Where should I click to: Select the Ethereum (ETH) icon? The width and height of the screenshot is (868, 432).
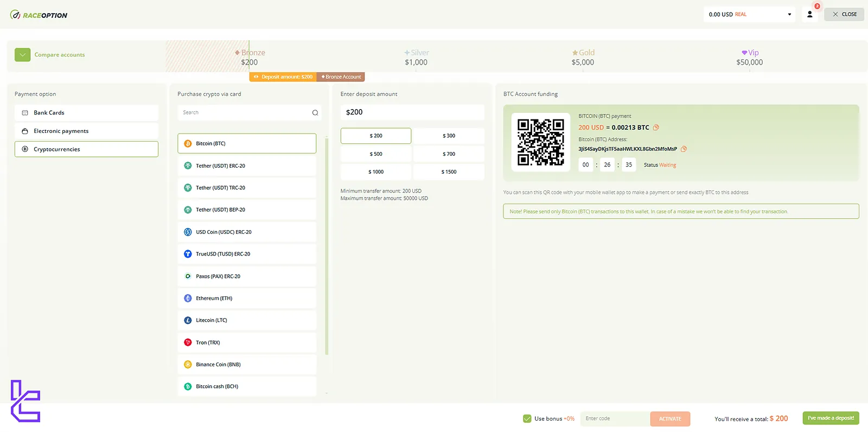[188, 298]
